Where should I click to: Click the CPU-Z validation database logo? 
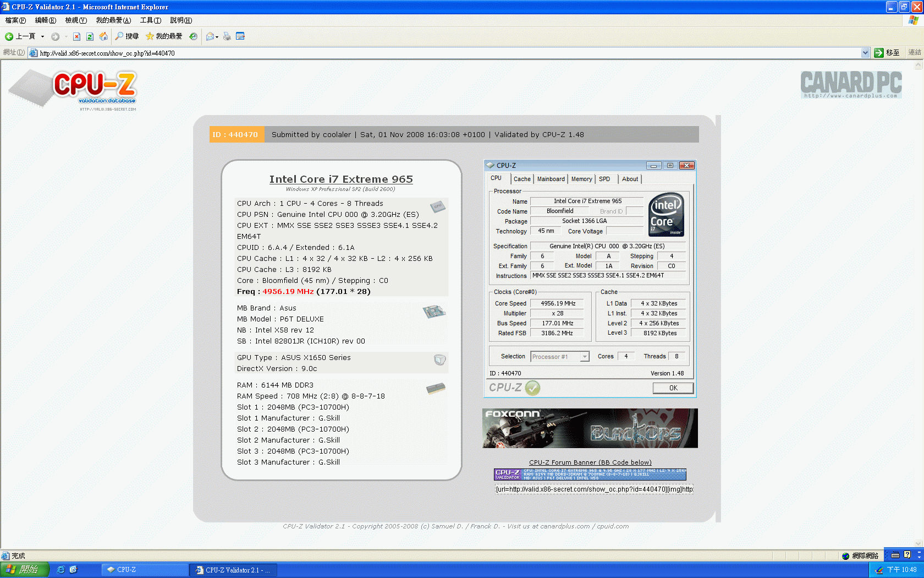[73, 90]
